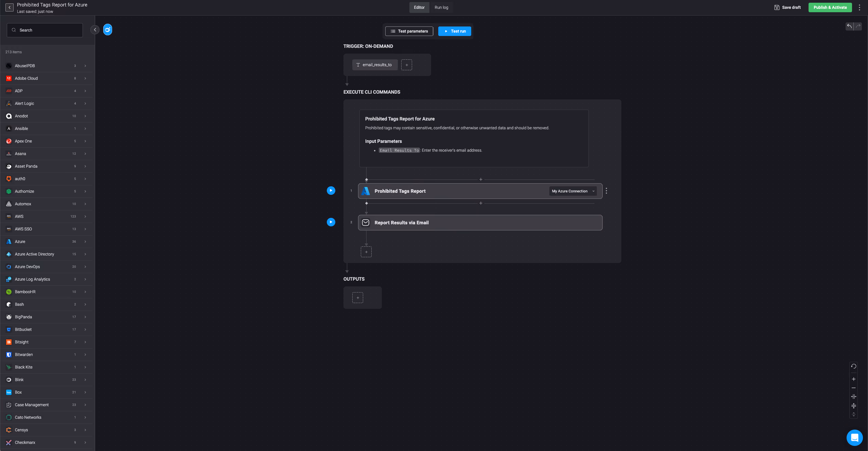This screenshot has height=451, width=868.
Task: Select the email_results_to parameter chip
Action: pyautogui.click(x=375, y=65)
